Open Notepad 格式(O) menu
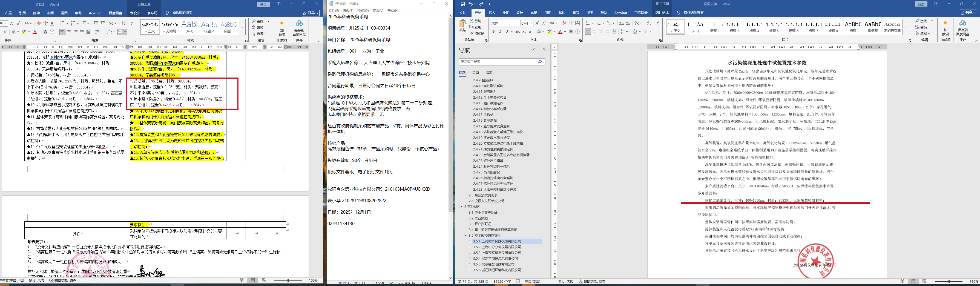 (x=363, y=11)
